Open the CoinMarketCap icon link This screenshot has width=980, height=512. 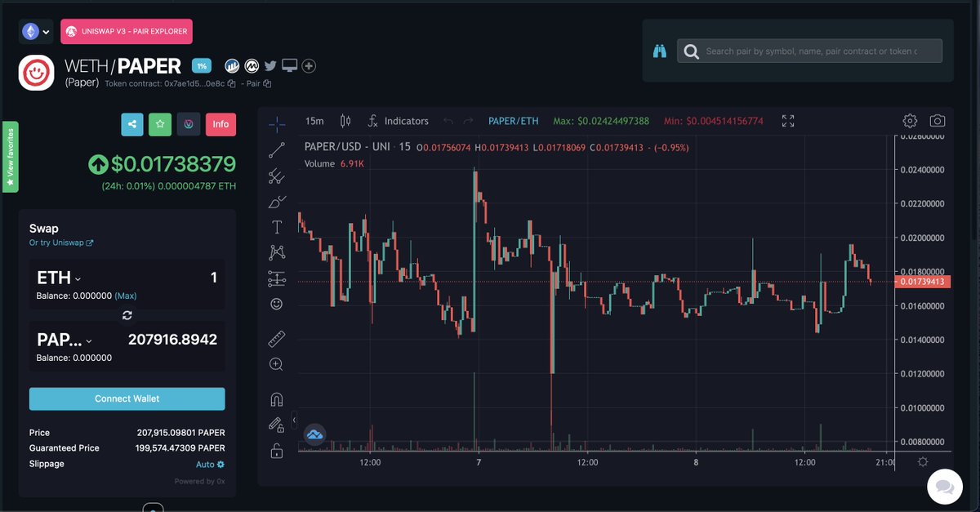point(252,65)
